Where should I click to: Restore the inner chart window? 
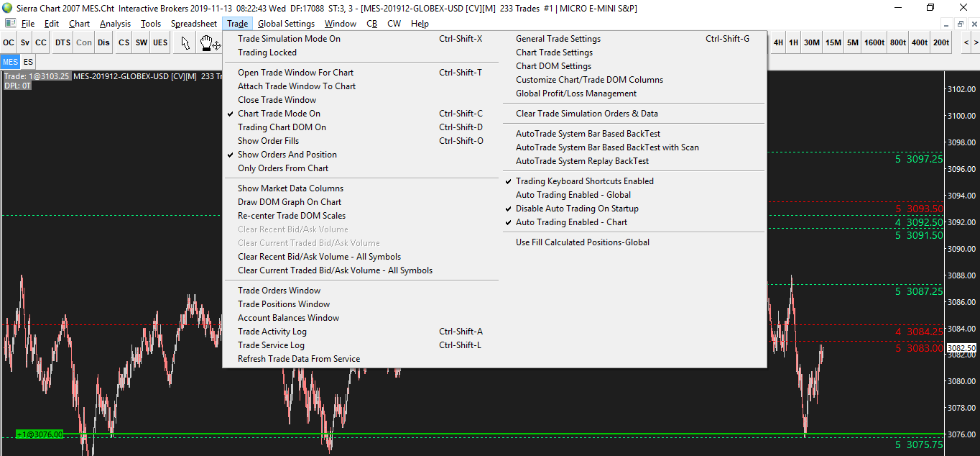click(x=961, y=24)
